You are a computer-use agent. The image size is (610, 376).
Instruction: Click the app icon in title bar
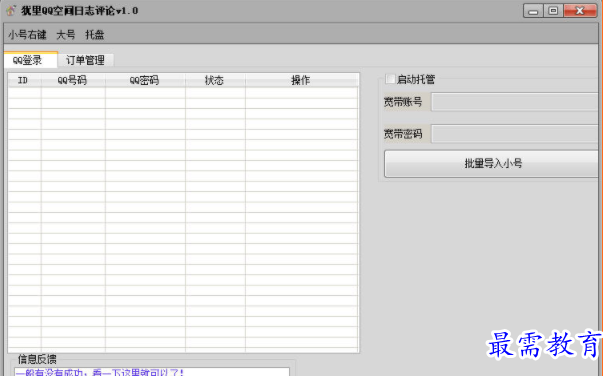11,10
